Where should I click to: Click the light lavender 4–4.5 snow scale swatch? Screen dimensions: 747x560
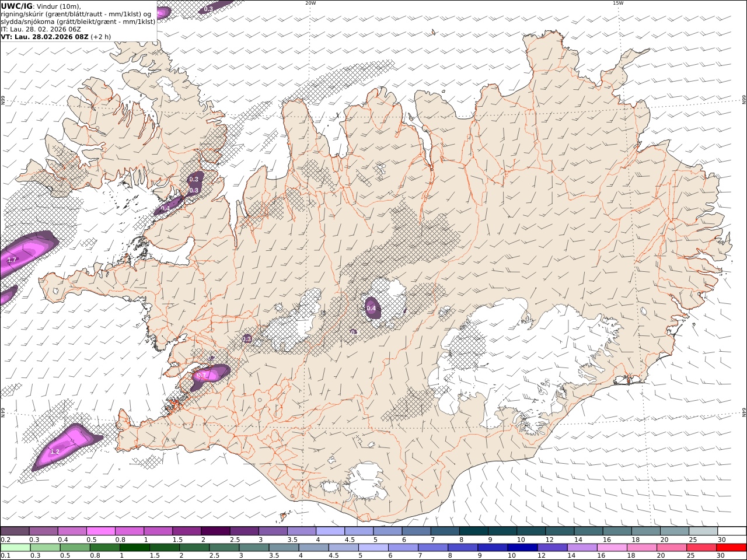point(330,531)
